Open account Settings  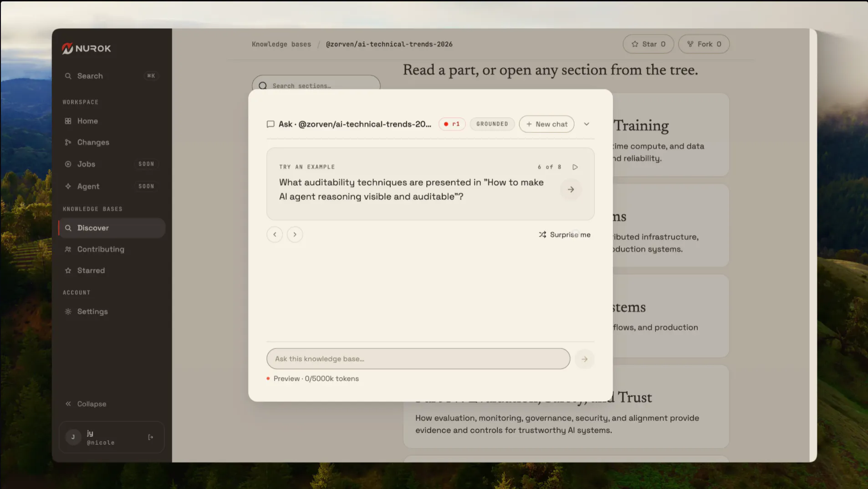pyautogui.click(x=112, y=312)
